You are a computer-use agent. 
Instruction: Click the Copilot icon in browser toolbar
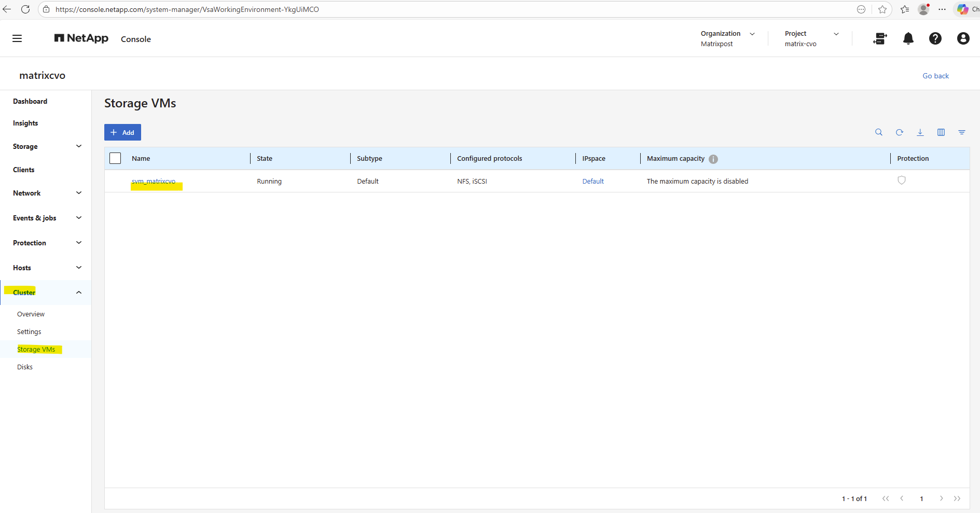coord(963,9)
